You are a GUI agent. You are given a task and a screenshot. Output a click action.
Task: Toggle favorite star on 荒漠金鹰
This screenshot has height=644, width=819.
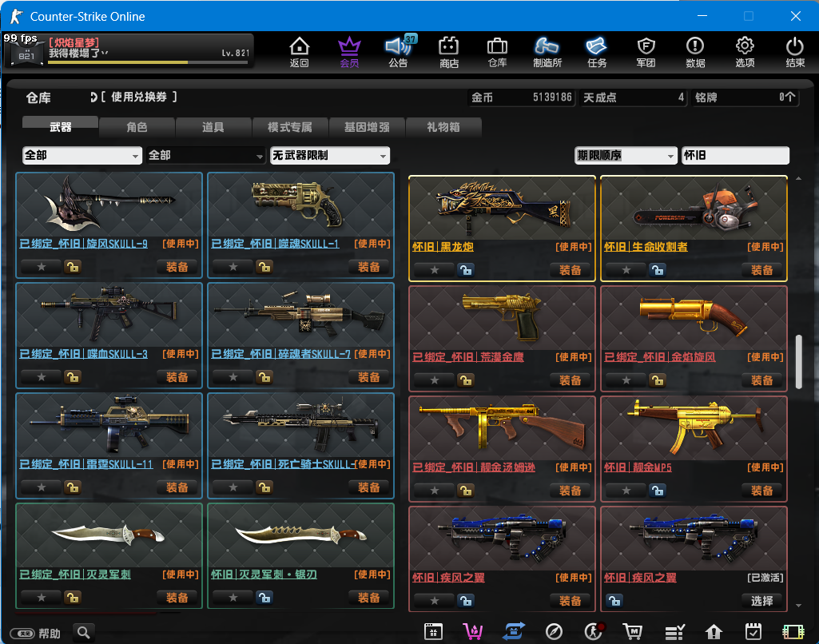435,380
